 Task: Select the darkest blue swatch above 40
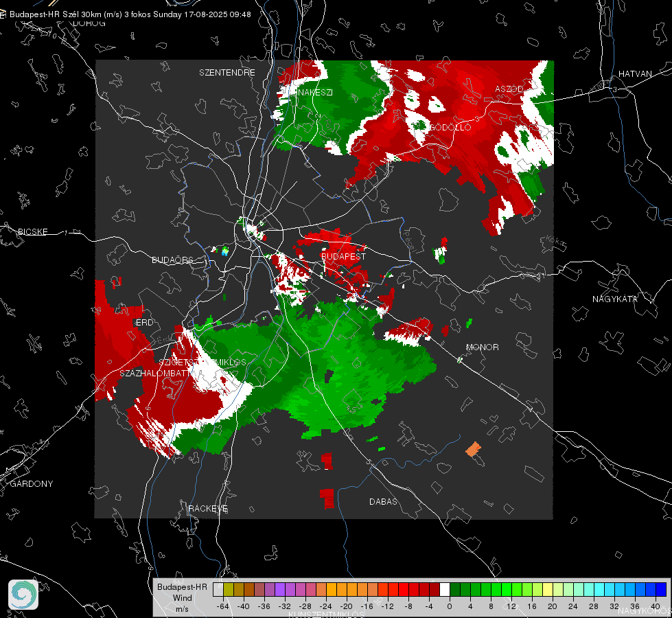click(661, 590)
